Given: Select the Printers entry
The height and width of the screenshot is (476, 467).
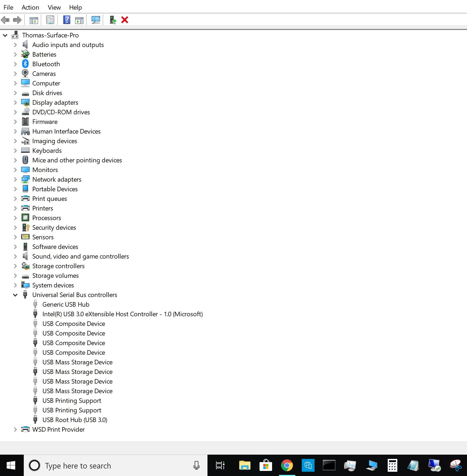Looking at the screenshot, I should click(x=43, y=208).
